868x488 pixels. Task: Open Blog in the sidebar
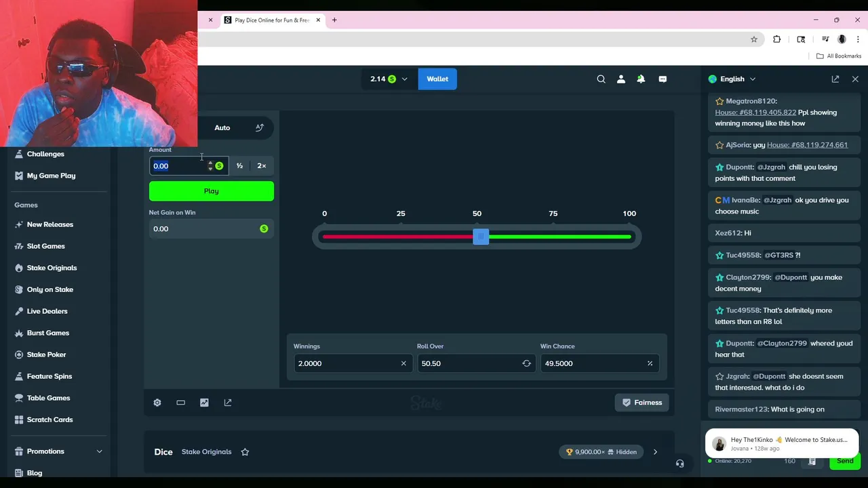[34, 473]
